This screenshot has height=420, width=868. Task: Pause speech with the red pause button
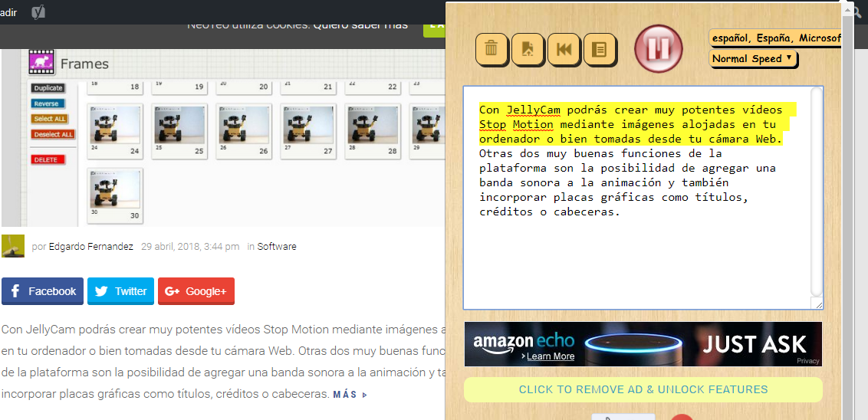(x=658, y=49)
